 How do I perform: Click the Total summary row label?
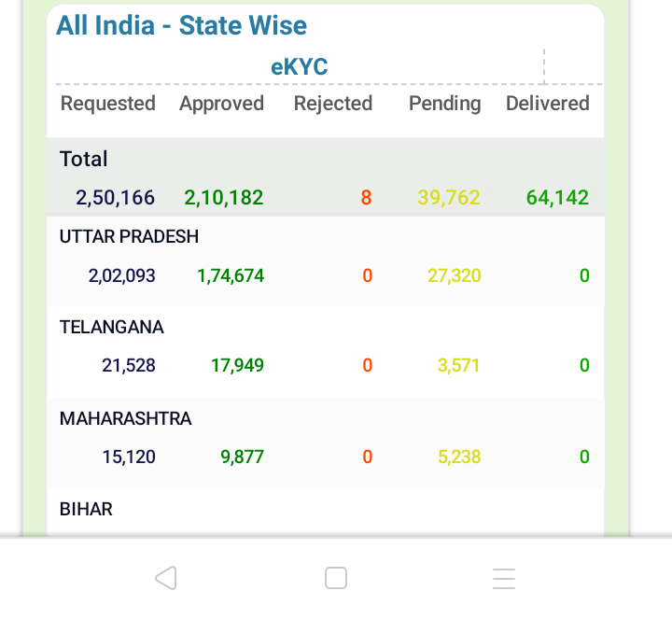pos(84,159)
